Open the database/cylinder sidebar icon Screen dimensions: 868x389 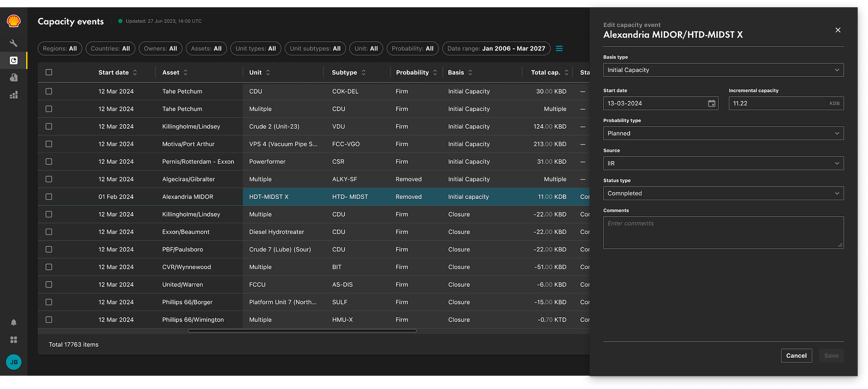pyautogui.click(x=14, y=77)
